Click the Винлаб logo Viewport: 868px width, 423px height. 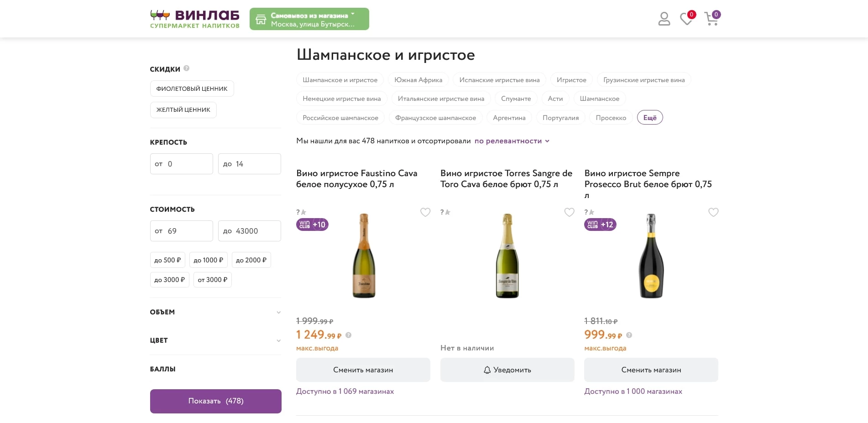click(x=195, y=19)
